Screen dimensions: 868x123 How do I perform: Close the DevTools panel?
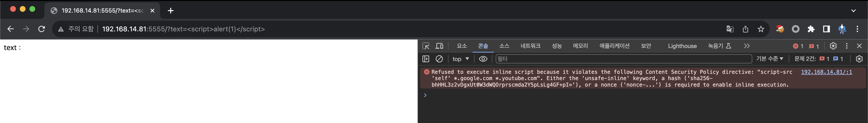click(859, 46)
